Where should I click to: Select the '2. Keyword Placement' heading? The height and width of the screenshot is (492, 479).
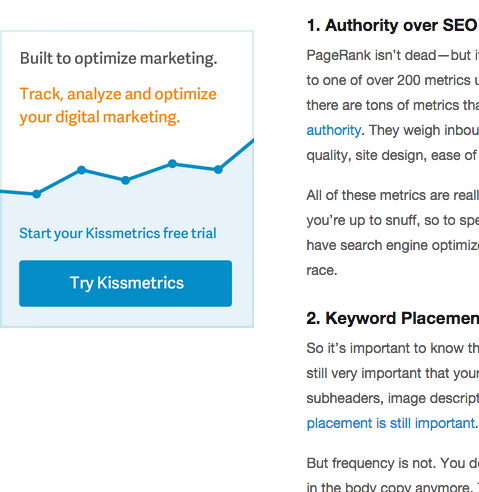(392, 318)
